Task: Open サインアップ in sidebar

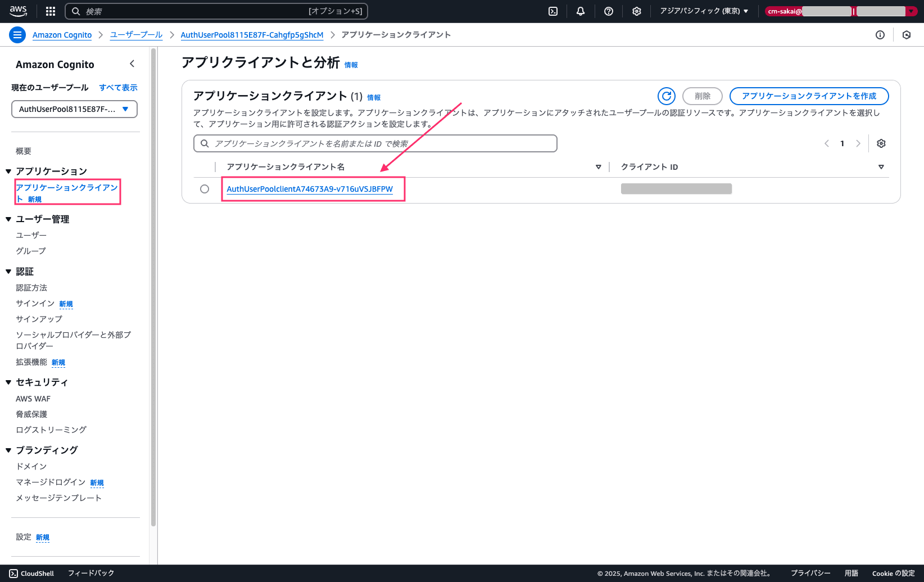Action: click(x=39, y=319)
